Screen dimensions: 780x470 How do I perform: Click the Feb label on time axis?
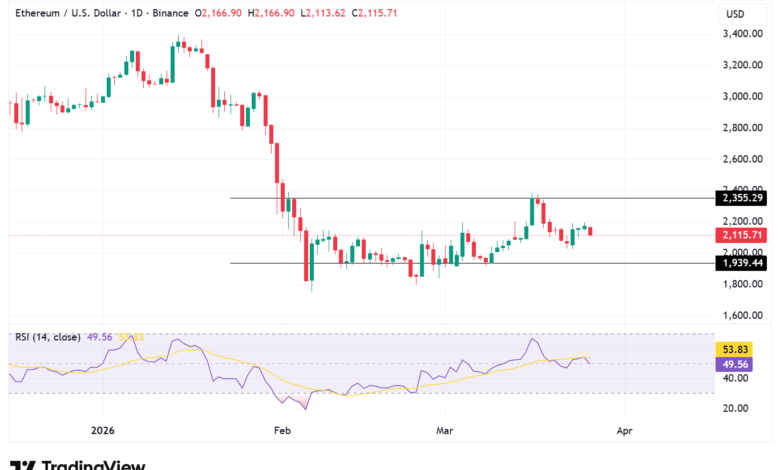(x=281, y=433)
